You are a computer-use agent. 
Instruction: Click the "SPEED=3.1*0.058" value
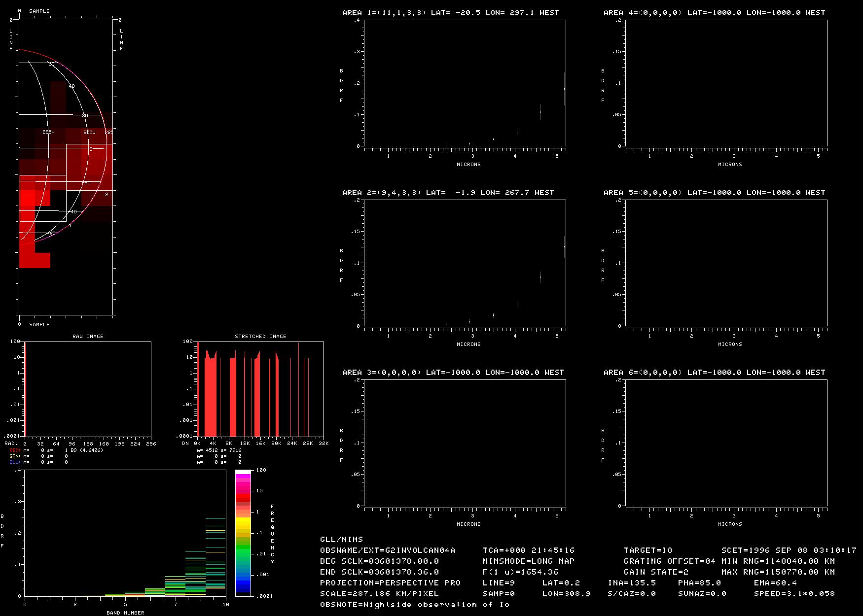tap(794, 594)
